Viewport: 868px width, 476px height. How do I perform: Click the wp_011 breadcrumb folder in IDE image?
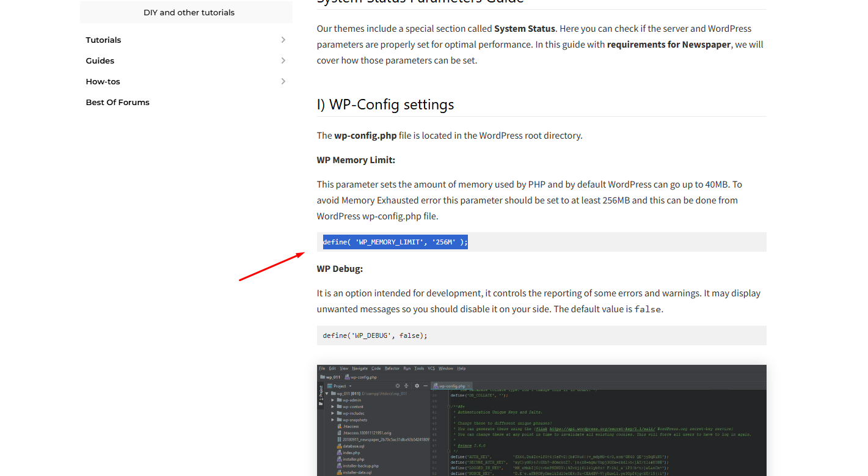pos(330,377)
